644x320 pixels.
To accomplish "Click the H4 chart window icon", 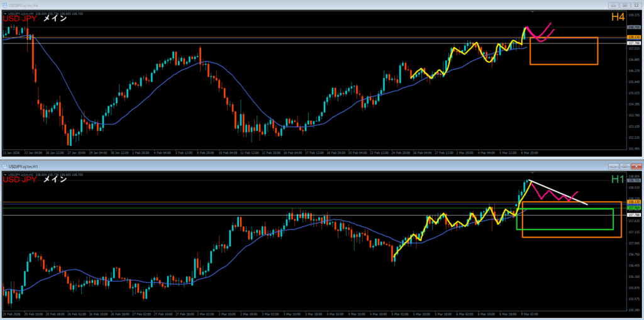I will coord(4,4).
